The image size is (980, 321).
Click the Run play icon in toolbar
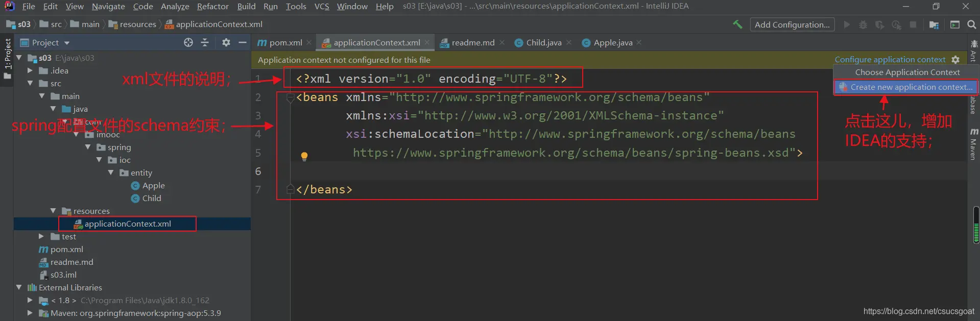click(847, 24)
